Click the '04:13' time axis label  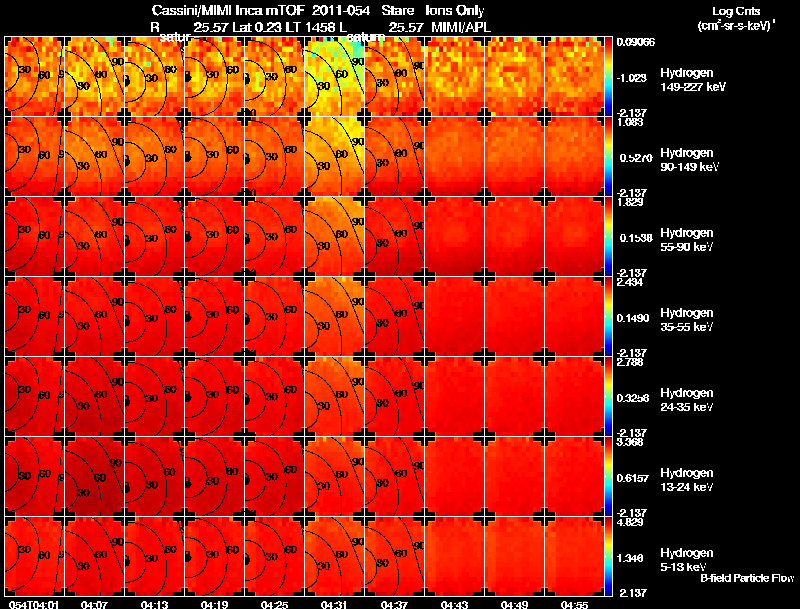click(155, 605)
